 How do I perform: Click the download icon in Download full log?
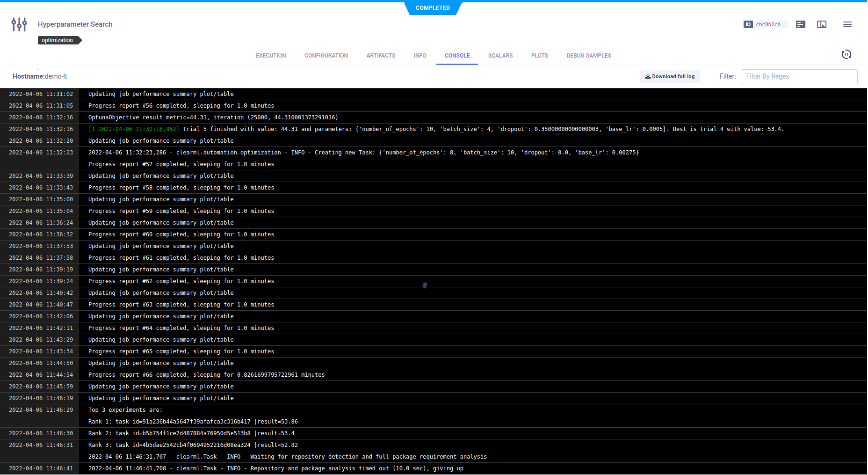648,76
